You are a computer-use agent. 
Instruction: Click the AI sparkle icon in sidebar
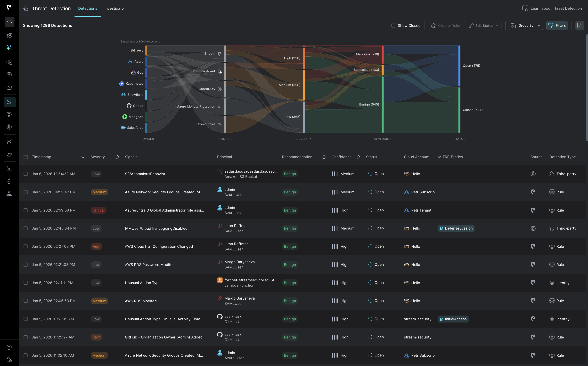pyautogui.click(x=9, y=47)
